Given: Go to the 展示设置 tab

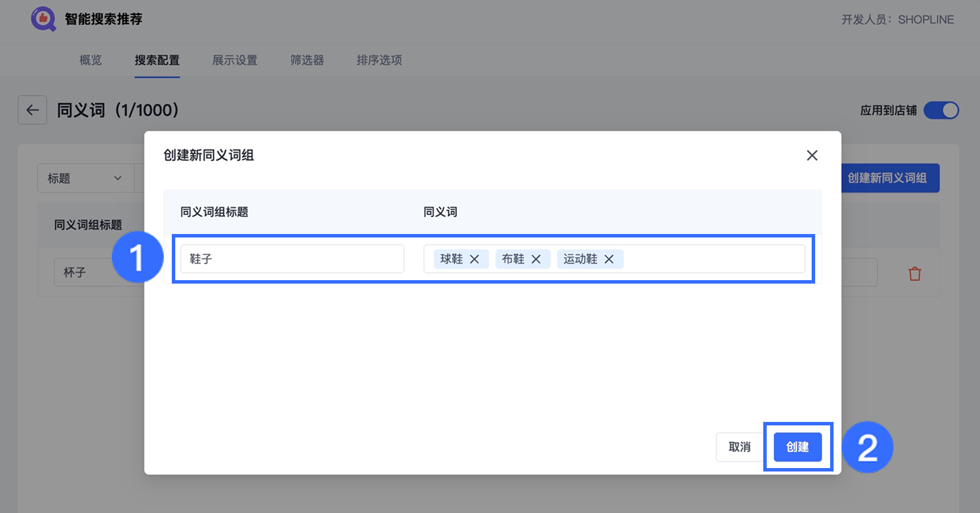Looking at the screenshot, I should [235, 60].
